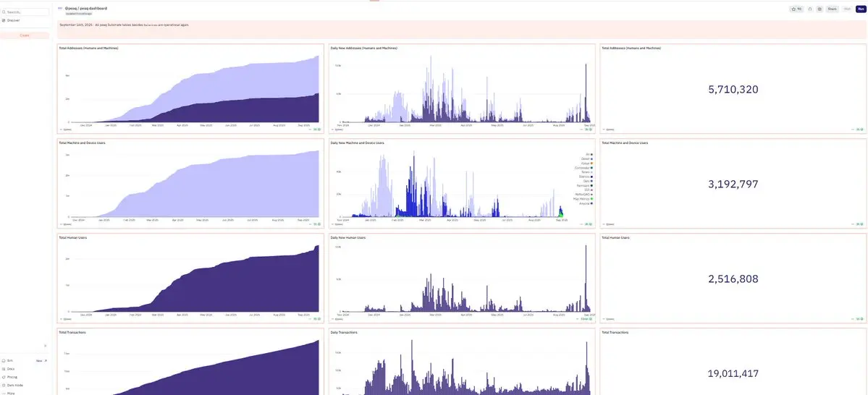Click the dark Run button

[x=861, y=9]
